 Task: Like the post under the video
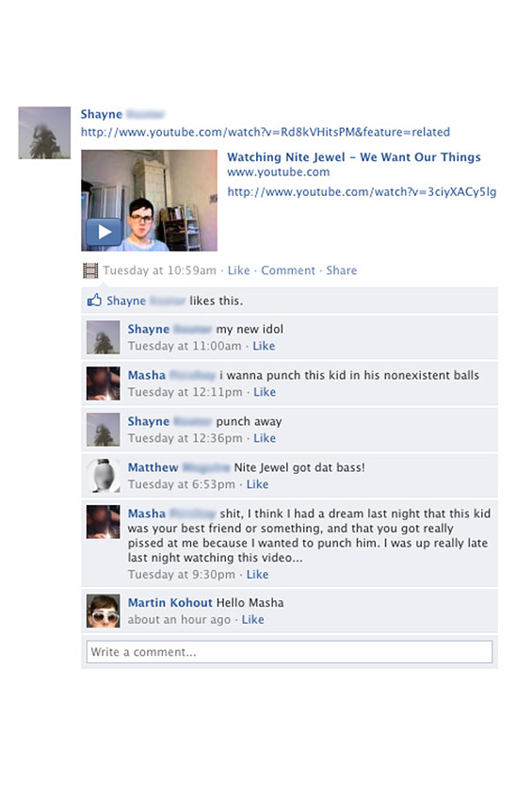click(239, 270)
